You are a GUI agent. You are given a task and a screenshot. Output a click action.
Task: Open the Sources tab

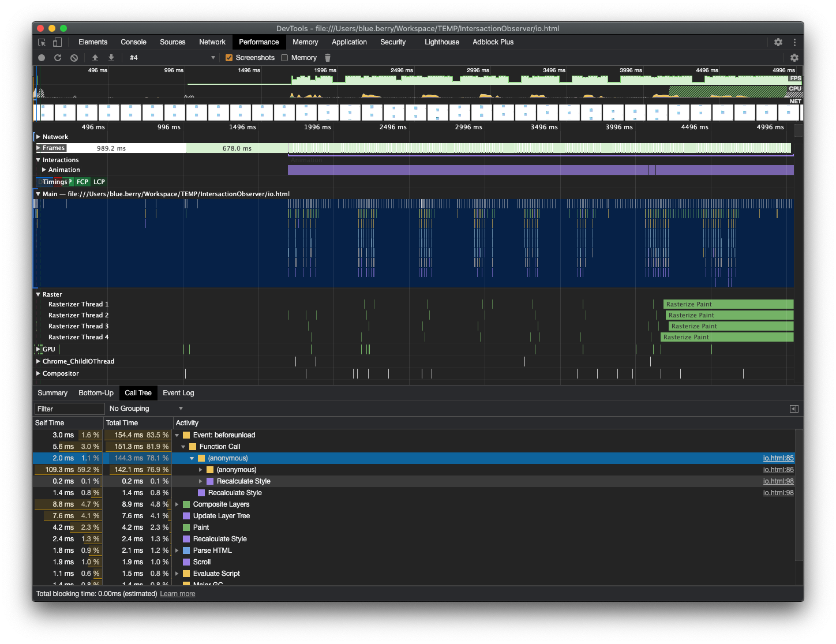[173, 42]
